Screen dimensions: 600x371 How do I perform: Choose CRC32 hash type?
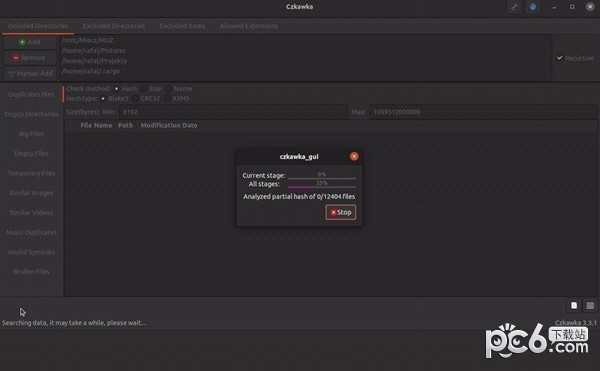[x=146, y=98]
